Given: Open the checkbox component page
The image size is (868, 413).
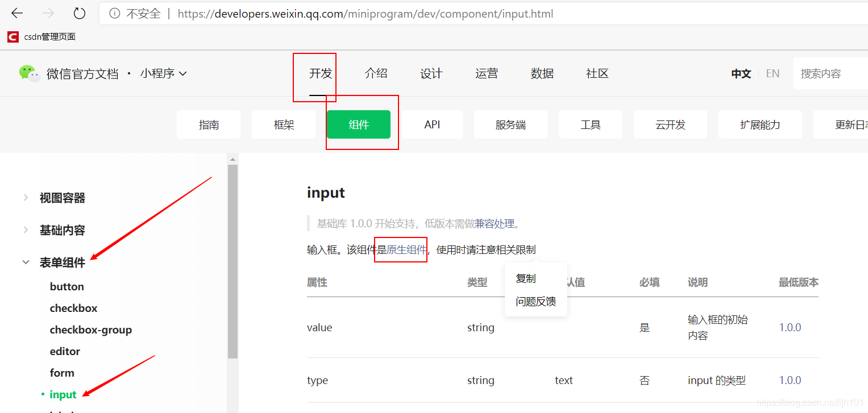Looking at the screenshot, I should [74, 308].
